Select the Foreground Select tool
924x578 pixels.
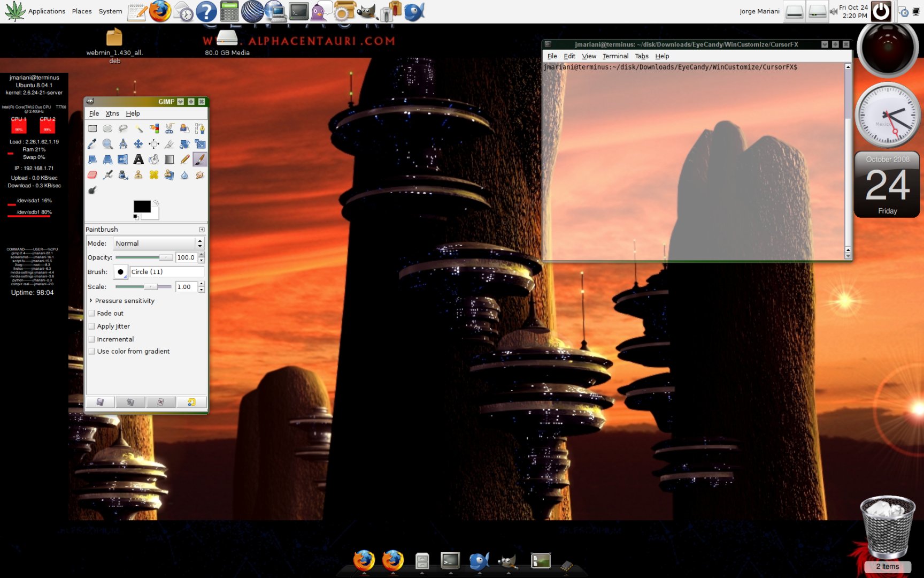pyautogui.click(x=184, y=128)
